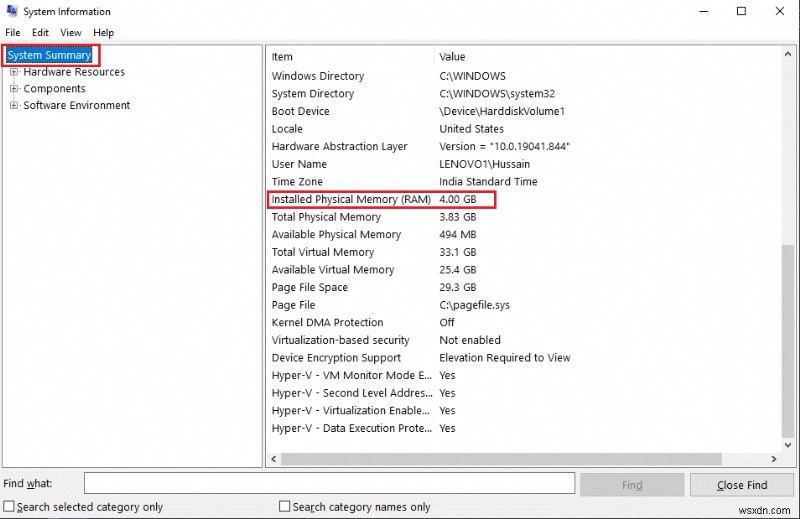This screenshot has width=800, height=519.
Task: Click the Close Find button
Action: pyautogui.click(x=742, y=485)
